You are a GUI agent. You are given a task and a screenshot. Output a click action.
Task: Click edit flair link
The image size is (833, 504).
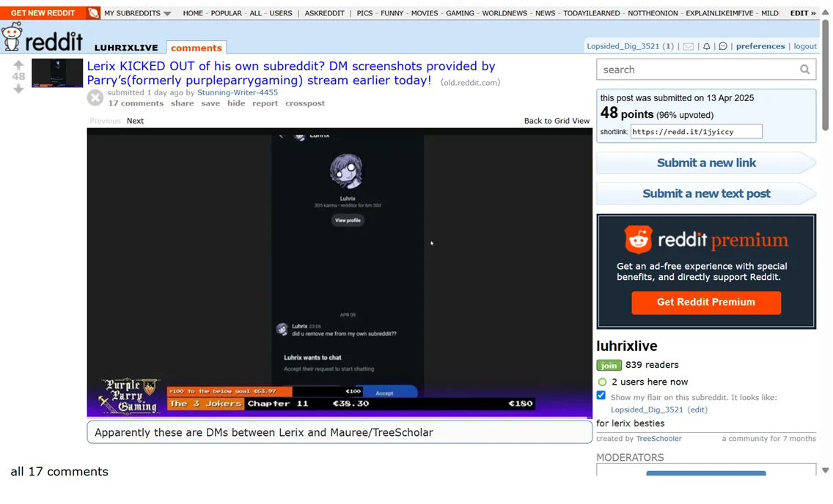coord(697,409)
